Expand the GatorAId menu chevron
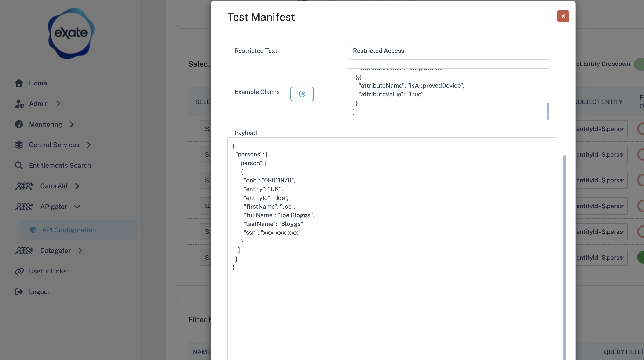Image resolution: width=644 pixels, height=360 pixels. coord(77,186)
